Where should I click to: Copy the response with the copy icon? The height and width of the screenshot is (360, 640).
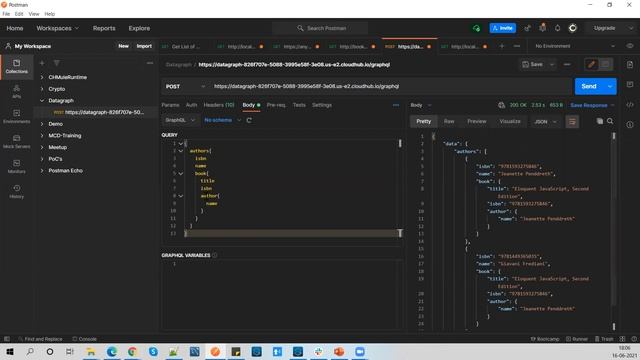pos(600,121)
